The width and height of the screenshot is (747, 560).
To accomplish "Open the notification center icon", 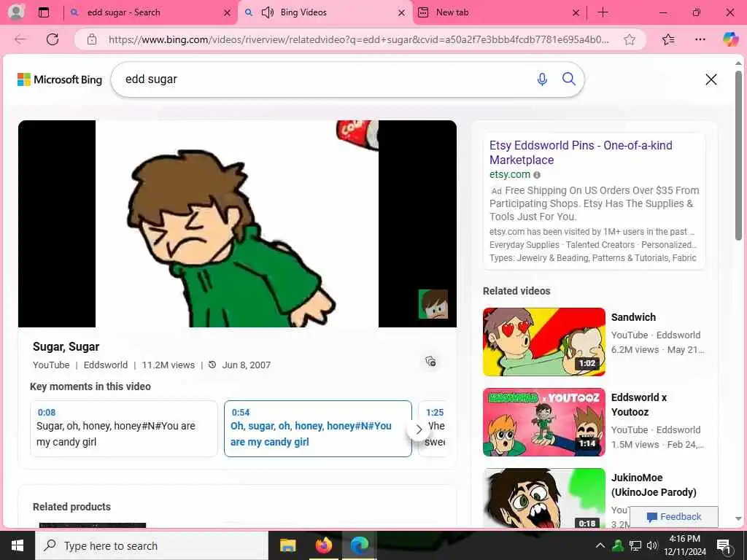I will coord(723,546).
